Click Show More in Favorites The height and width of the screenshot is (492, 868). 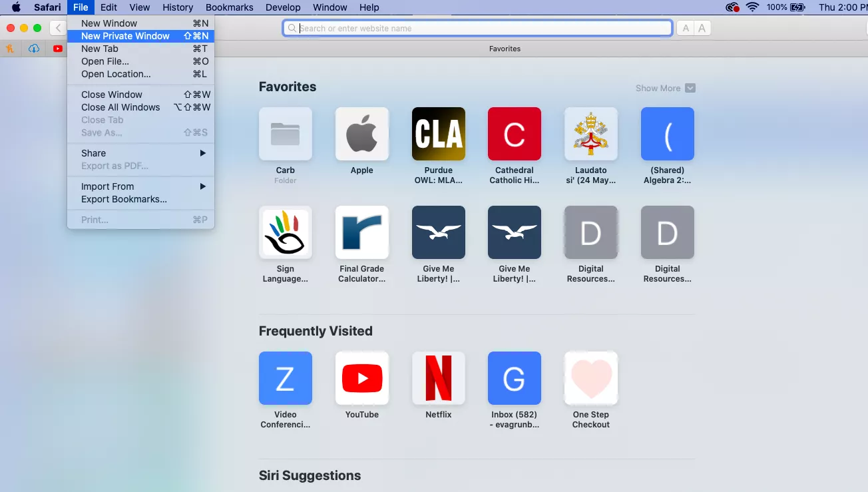coord(658,88)
